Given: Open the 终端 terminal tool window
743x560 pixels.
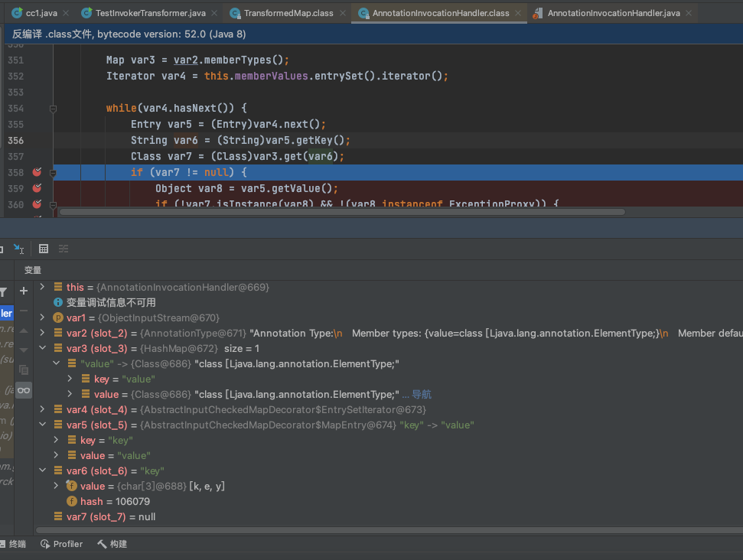Looking at the screenshot, I should click(13, 544).
